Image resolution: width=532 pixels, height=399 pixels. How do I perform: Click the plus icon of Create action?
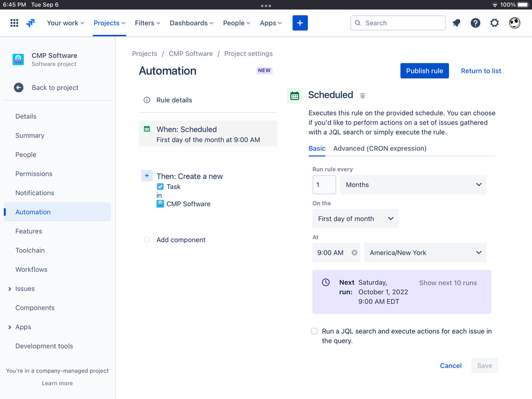coord(146,176)
